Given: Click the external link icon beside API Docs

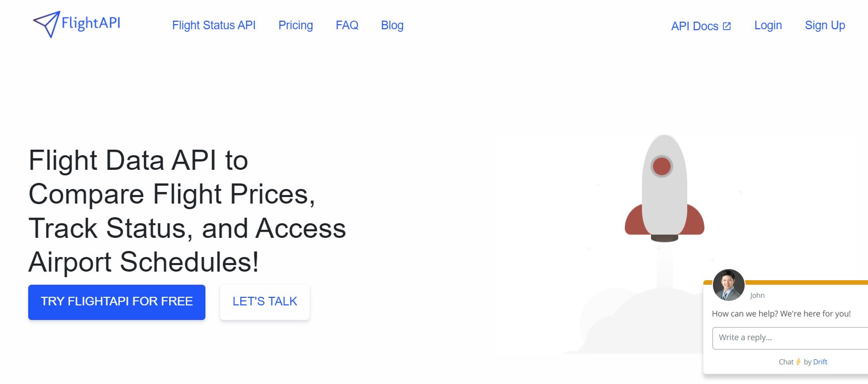Looking at the screenshot, I should coord(727,26).
